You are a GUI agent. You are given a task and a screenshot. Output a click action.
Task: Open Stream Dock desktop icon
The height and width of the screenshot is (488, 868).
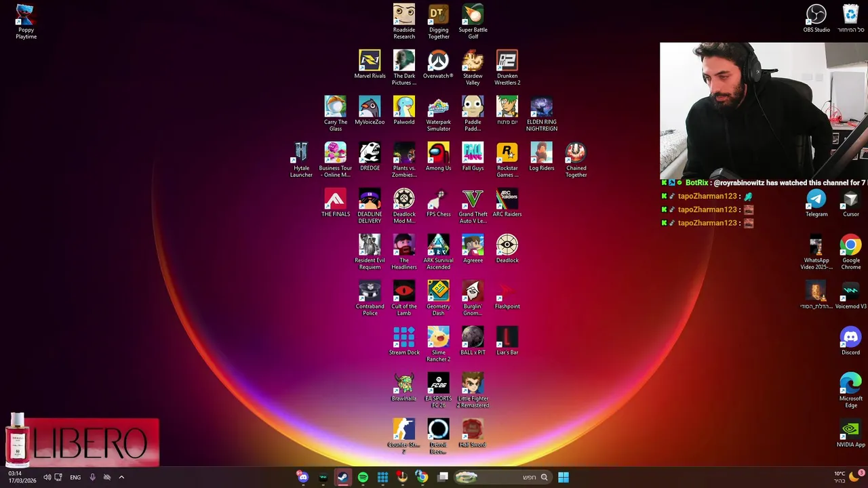[x=404, y=341]
